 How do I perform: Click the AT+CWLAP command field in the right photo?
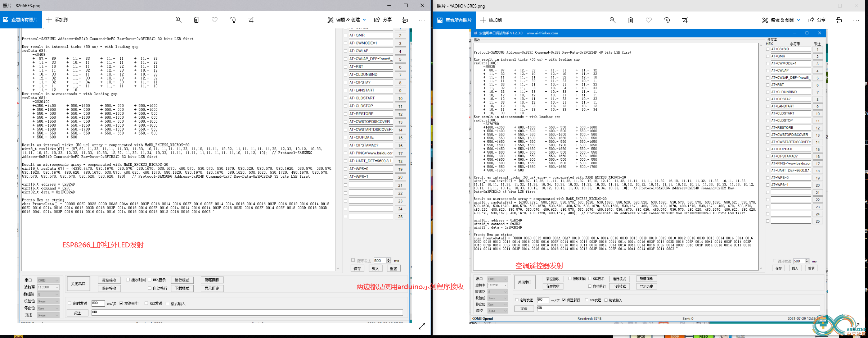(791, 70)
